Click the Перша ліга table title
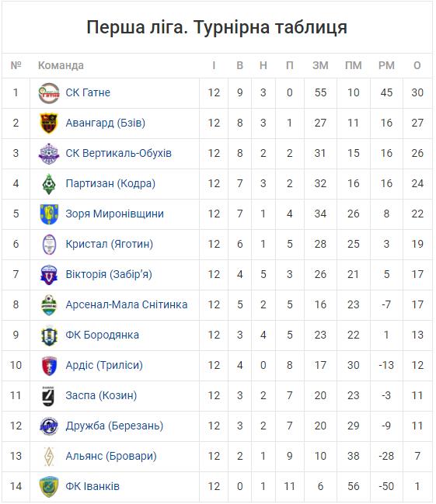Viewport: 436px width, 504px height. coord(217,27)
